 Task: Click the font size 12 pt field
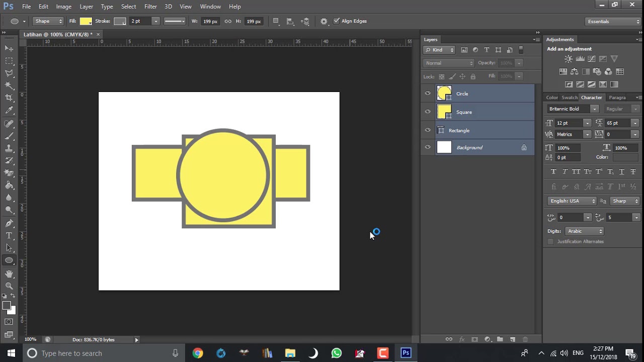click(x=569, y=123)
